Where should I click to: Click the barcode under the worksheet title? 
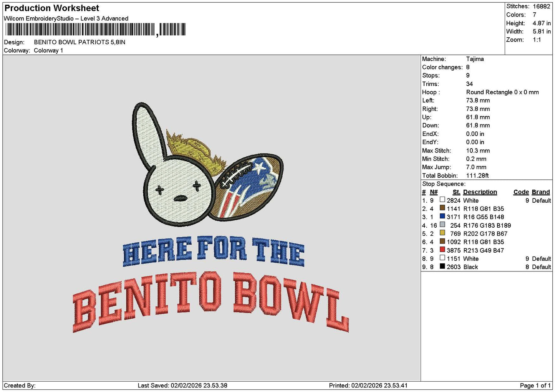point(95,30)
